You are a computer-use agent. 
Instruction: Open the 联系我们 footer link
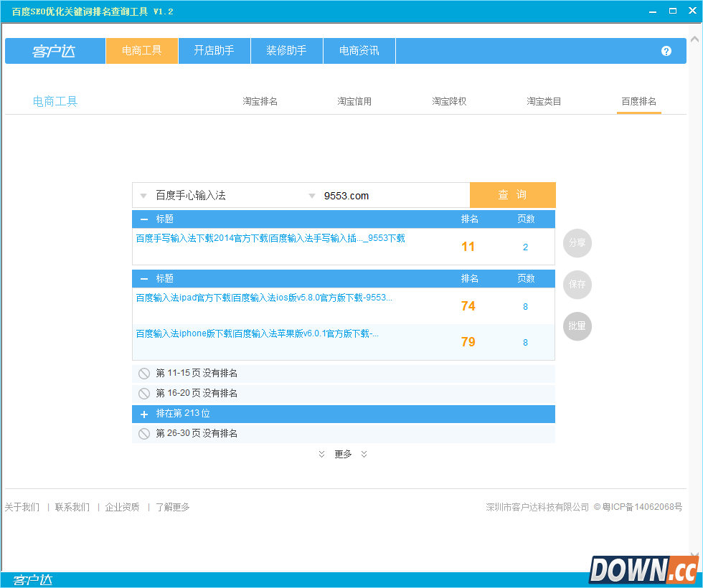[71, 507]
